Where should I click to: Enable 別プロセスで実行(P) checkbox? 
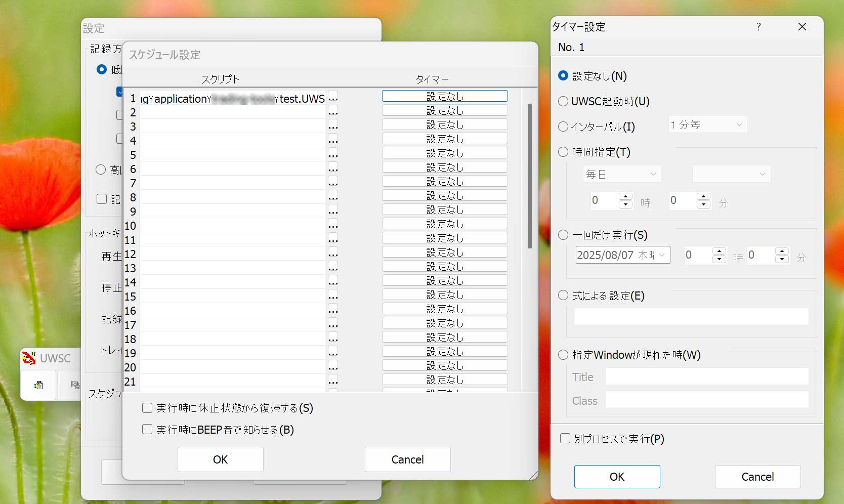[x=565, y=438]
